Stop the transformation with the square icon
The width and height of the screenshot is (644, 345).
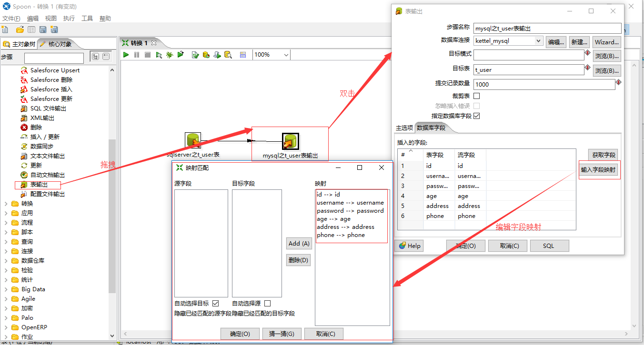[148, 55]
